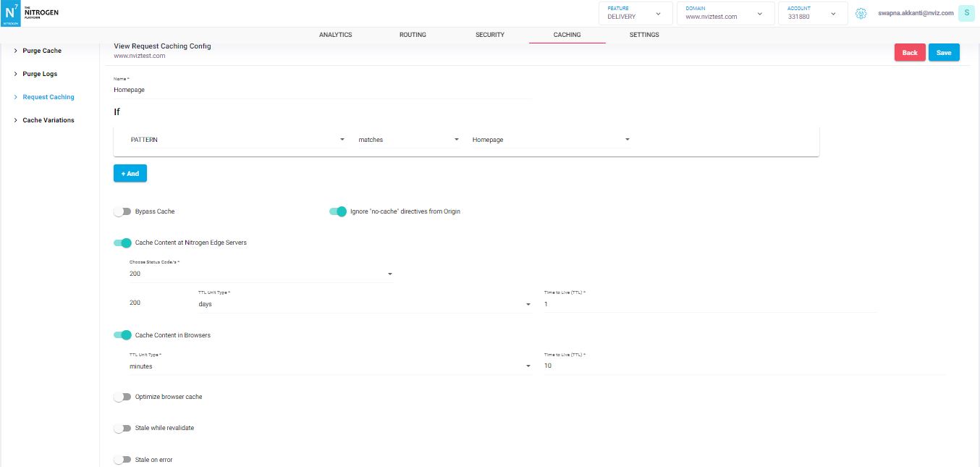The image size is (980, 467).
Task: Enable Optimize browser cache switch
Action: (x=122, y=397)
